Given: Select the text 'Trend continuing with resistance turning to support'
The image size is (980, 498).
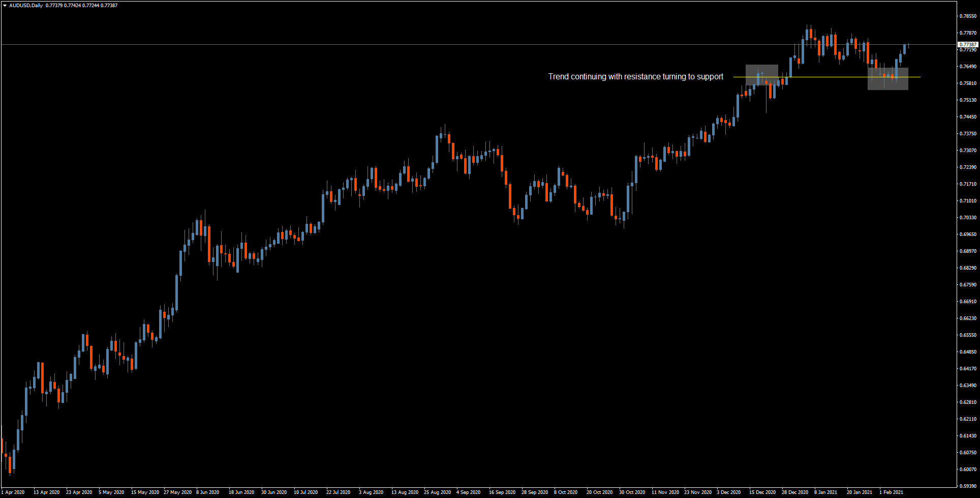Looking at the screenshot, I should pyautogui.click(x=635, y=77).
